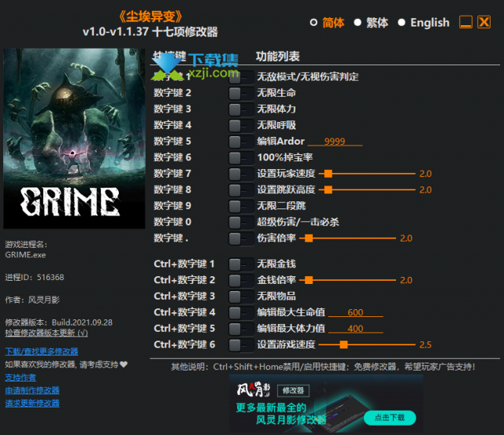The width and height of the screenshot is (504, 435).
Task: Click the 数字键 7 hotkey label
Action: point(172,174)
